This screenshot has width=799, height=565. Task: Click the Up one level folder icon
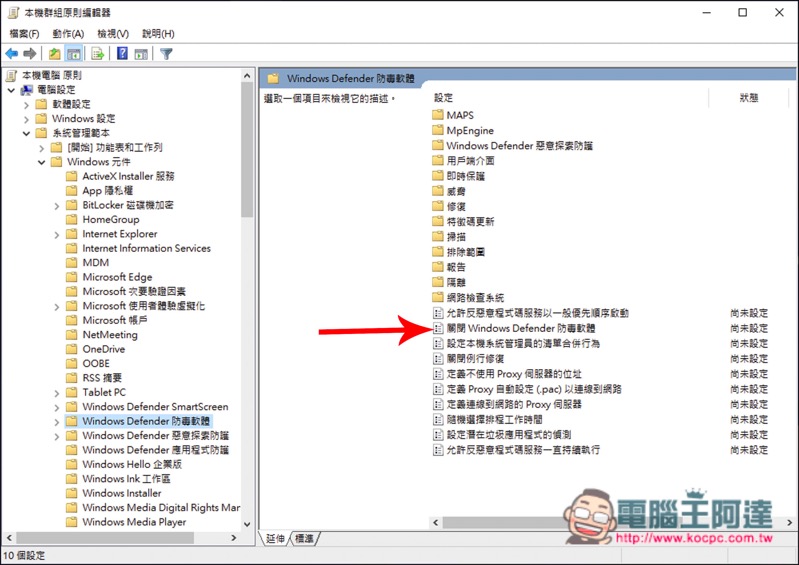[55, 53]
